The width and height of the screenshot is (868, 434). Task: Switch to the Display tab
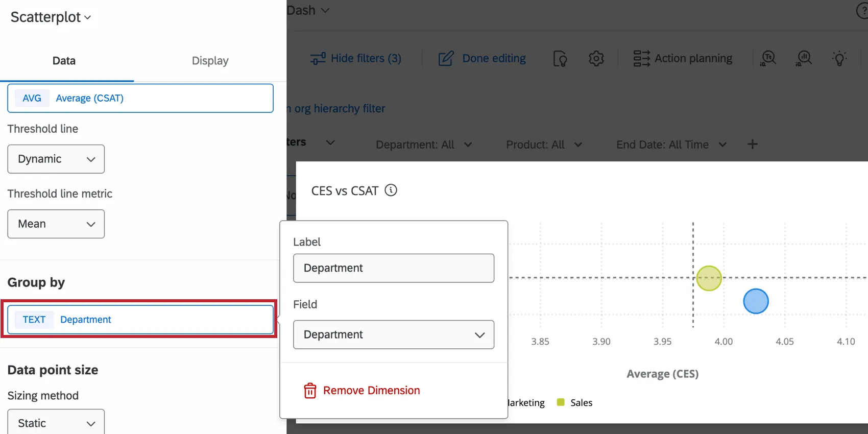(210, 61)
